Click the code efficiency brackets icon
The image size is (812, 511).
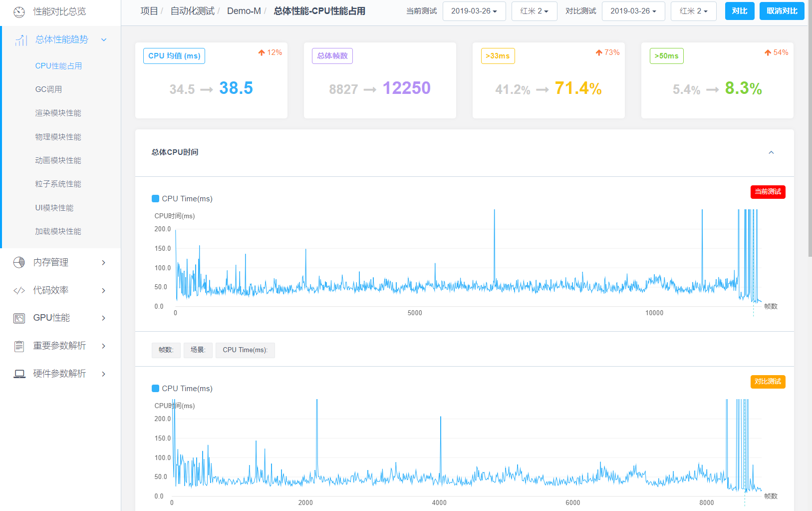tap(19, 290)
